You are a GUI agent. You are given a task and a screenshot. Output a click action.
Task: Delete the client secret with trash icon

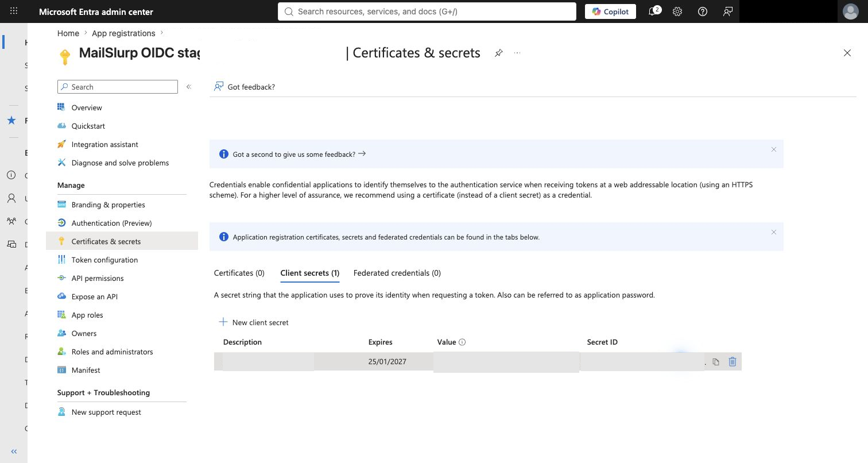pyautogui.click(x=732, y=362)
